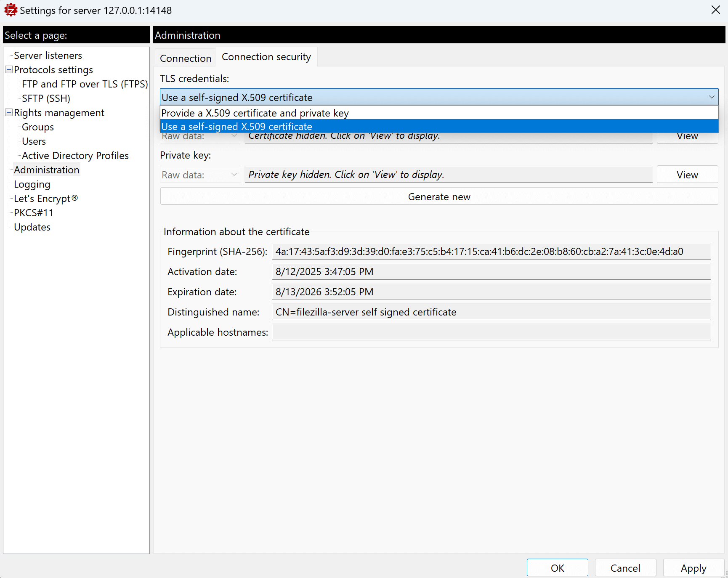The width and height of the screenshot is (728, 578).
Task: Click the 'Fingerprint (SHA-256):' label
Action: coord(218,252)
